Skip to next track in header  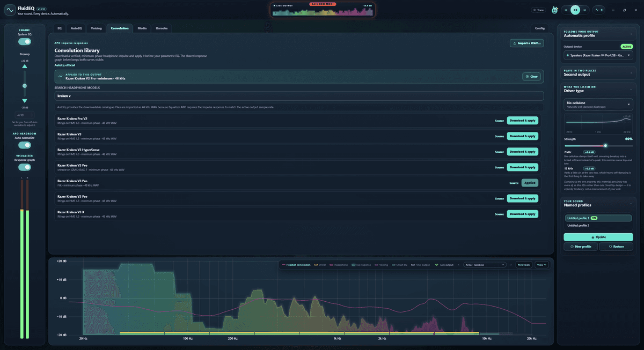click(584, 10)
